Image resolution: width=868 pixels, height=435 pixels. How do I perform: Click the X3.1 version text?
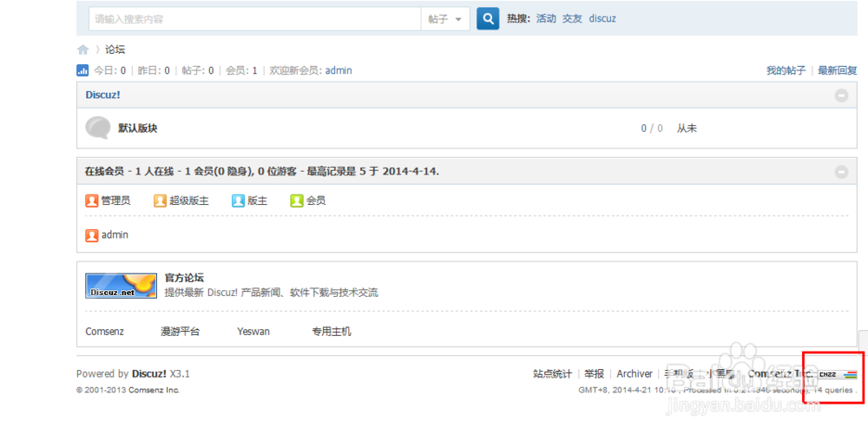(180, 373)
